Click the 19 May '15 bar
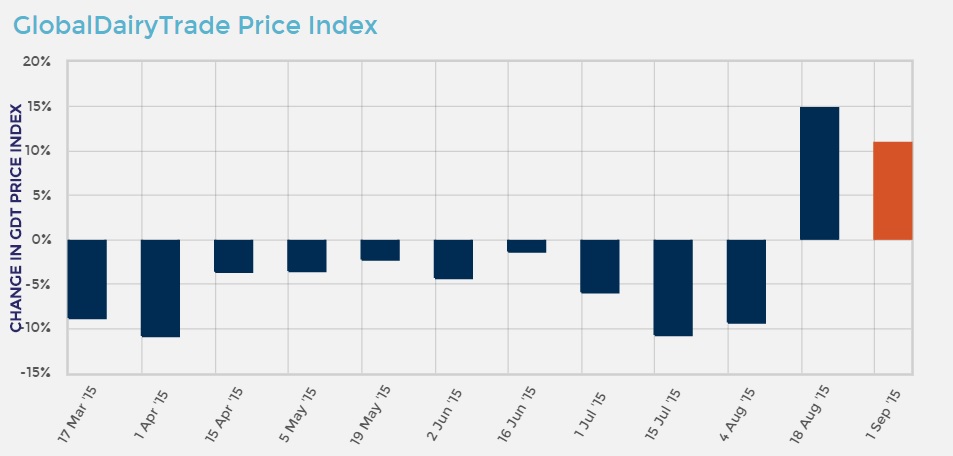This screenshot has height=456, width=953. [x=380, y=250]
